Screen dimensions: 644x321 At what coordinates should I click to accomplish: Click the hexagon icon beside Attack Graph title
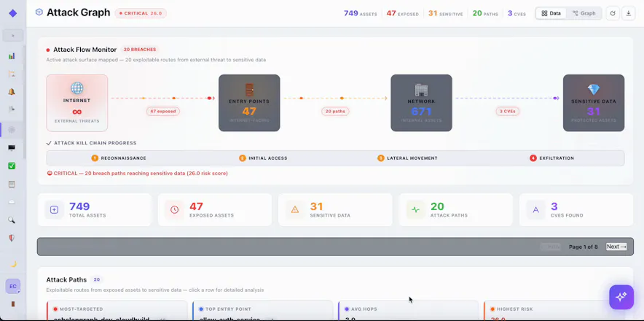point(39,12)
